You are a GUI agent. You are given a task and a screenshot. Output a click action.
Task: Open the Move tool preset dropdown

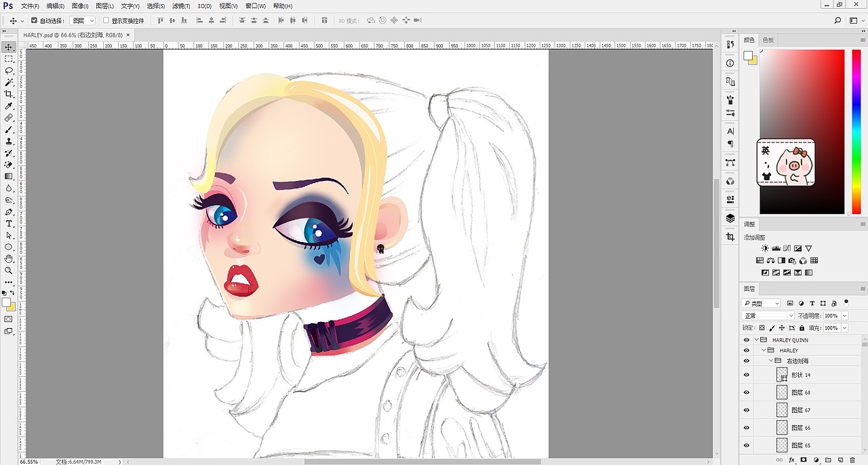click(x=22, y=20)
